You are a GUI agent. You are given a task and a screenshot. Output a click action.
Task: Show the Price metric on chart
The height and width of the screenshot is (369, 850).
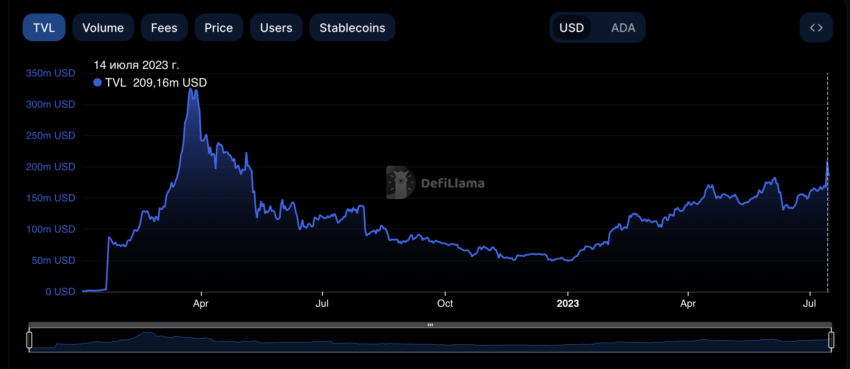click(x=218, y=28)
